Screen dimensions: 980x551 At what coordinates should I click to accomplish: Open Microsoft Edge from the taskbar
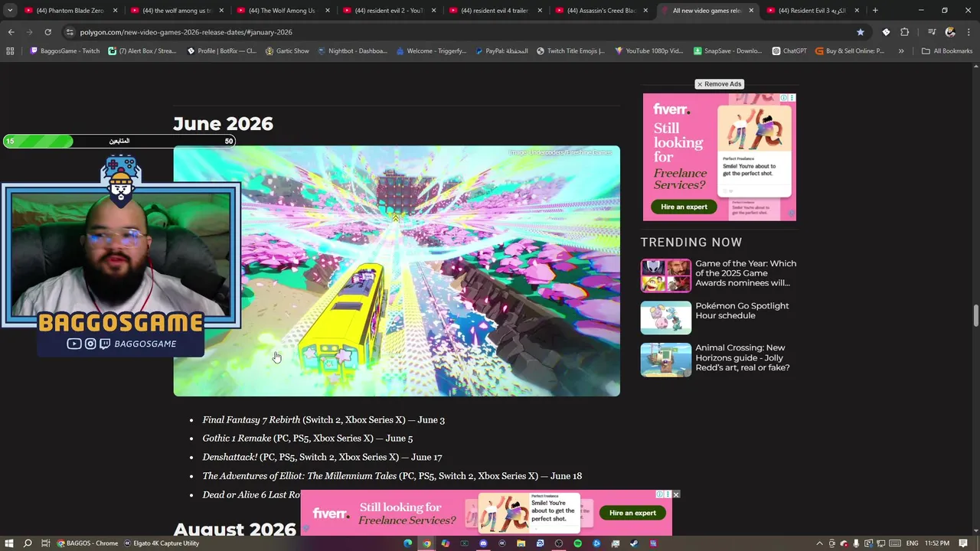(408, 543)
